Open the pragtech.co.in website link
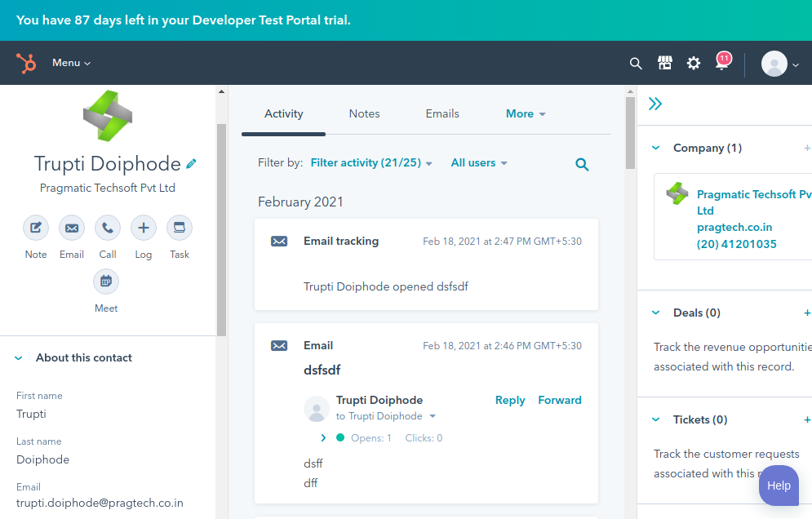The height and width of the screenshot is (519, 812). [734, 228]
